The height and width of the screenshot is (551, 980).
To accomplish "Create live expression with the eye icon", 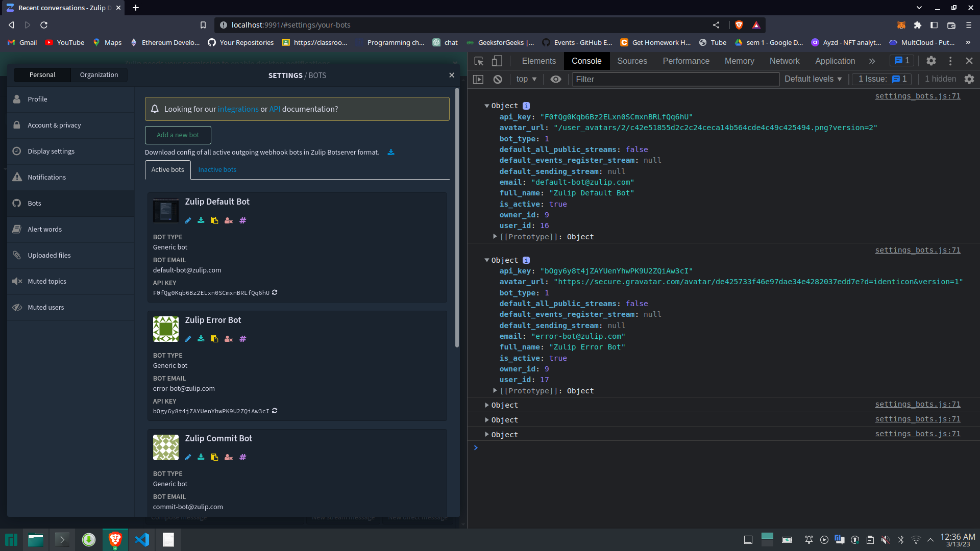I will pyautogui.click(x=556, y=79).
